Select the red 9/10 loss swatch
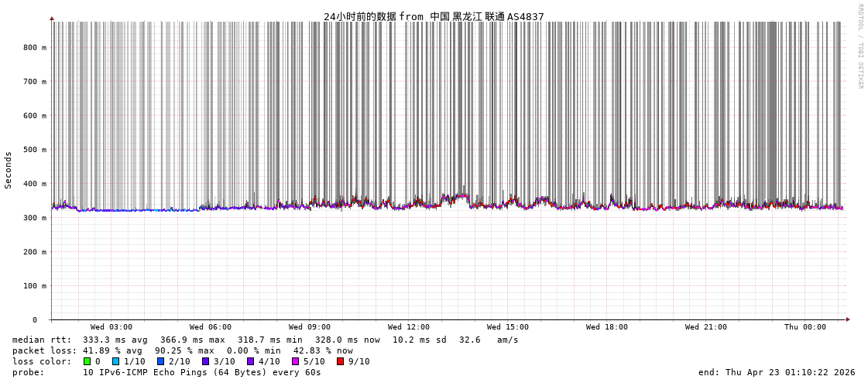This screenshot has width=868, height=383. [x=340, y=361]
